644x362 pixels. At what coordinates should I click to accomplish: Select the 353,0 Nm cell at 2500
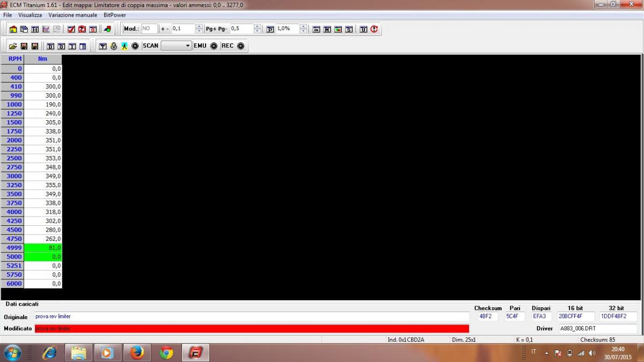click(43, 158)
